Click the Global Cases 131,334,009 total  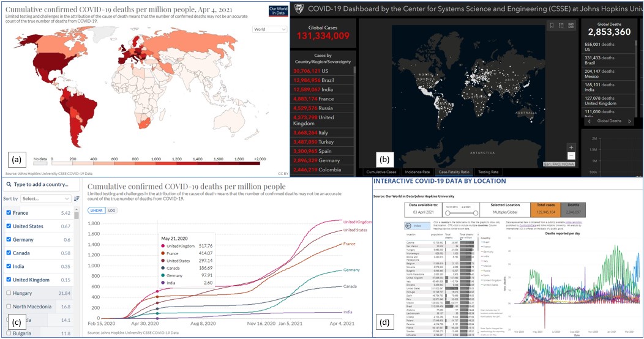(323, 36)
